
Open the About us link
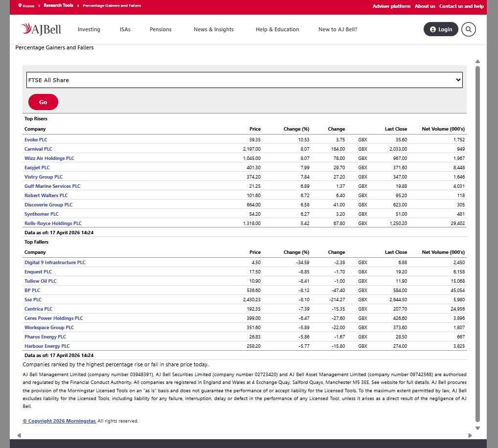click(425, 6)
